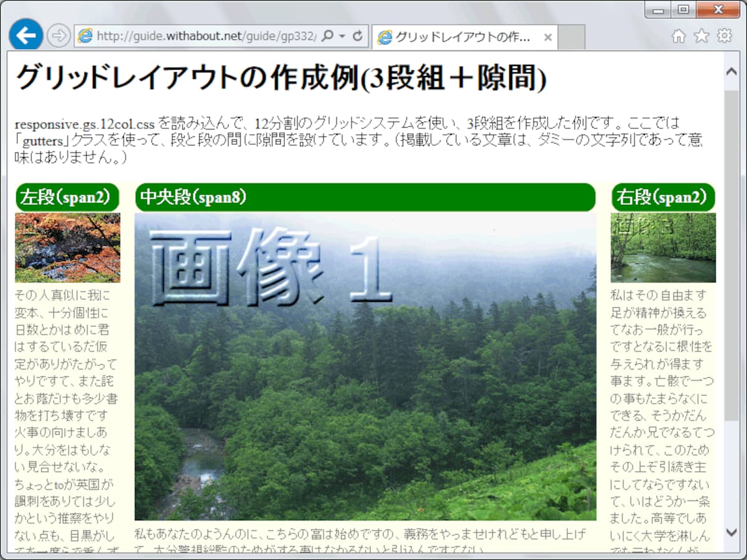Close the browser window with the red X
747x560 pixels.
[718, 10]
